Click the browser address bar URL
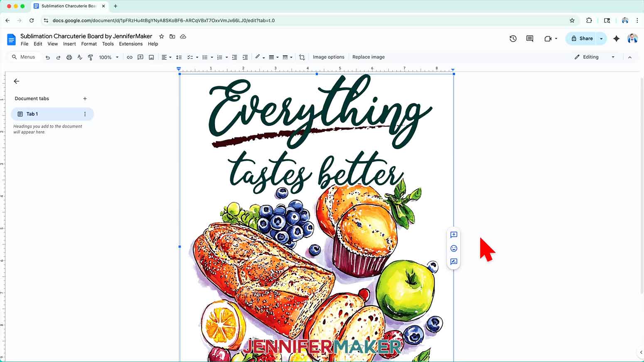Screen dimensions: 644x362 164,20
